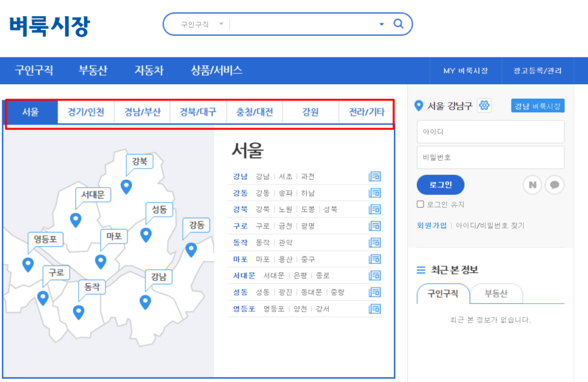Click the list icon beside the 강남 row
The height and width of the screenshot is (382, 588).
375,176
